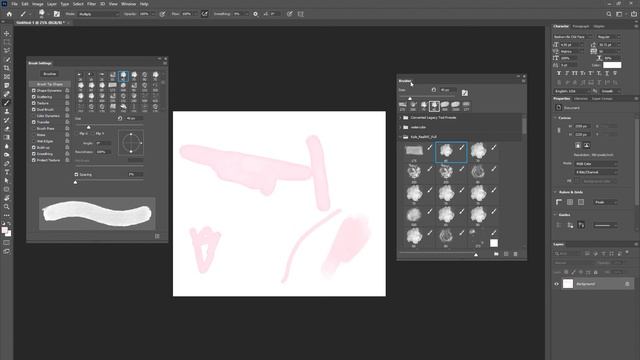Screen dimensions: 640x360
Task: Click brush Size input in Brushes panel
Action: (448, 90)
